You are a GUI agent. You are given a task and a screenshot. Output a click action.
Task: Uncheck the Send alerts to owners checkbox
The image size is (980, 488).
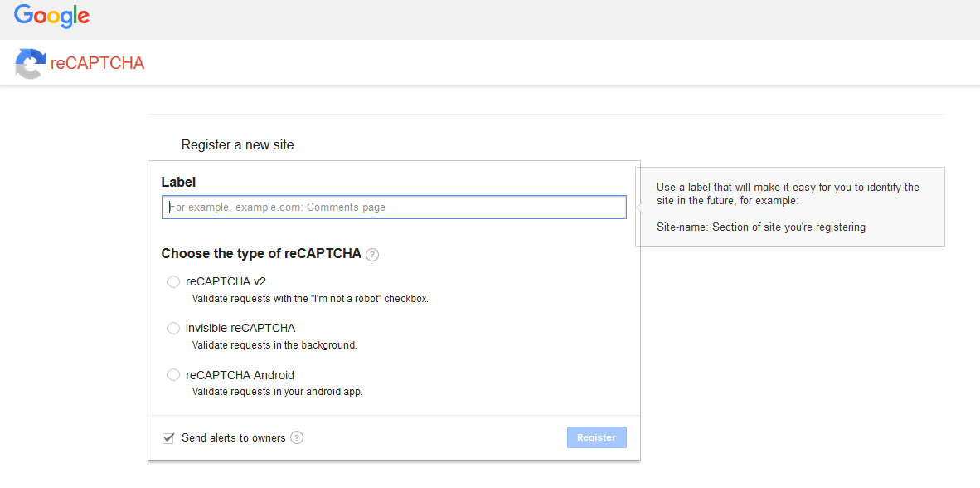click(x=168, y=437)
